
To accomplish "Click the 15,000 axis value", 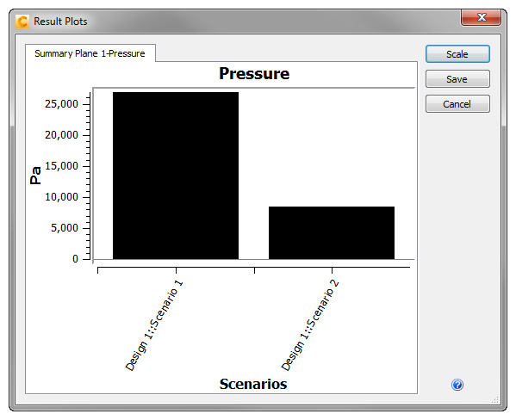I will coord(61,166).
